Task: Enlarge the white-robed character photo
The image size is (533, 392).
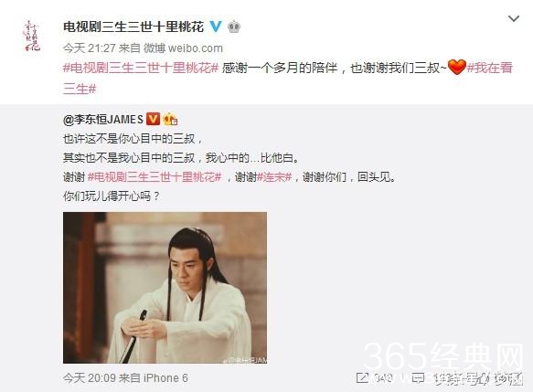Action: point(165,288)
